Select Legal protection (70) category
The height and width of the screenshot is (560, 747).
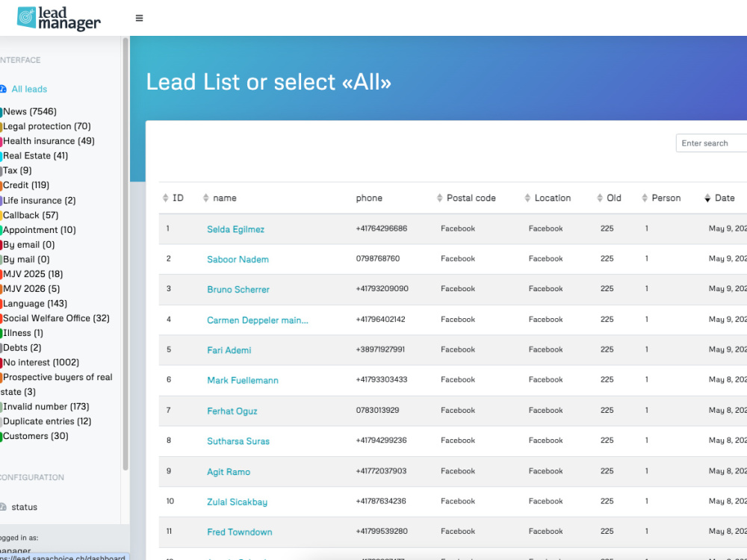coord(46,126)
